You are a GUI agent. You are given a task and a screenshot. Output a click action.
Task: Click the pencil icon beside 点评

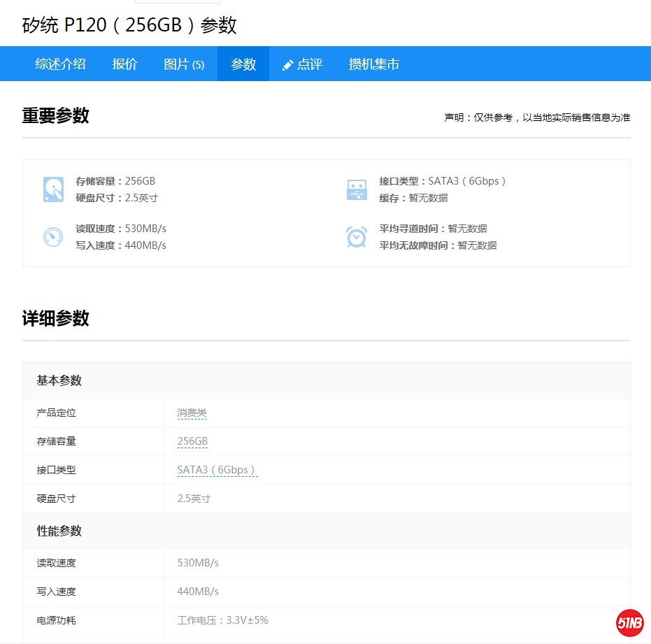pyautogui.click(x=287, y=65)
